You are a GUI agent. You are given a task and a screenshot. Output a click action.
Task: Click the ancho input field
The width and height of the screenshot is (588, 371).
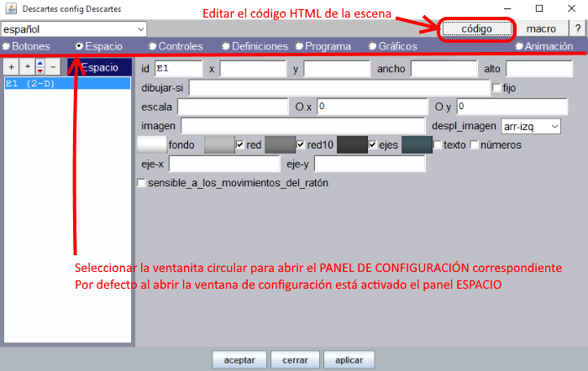coord(444,69)
